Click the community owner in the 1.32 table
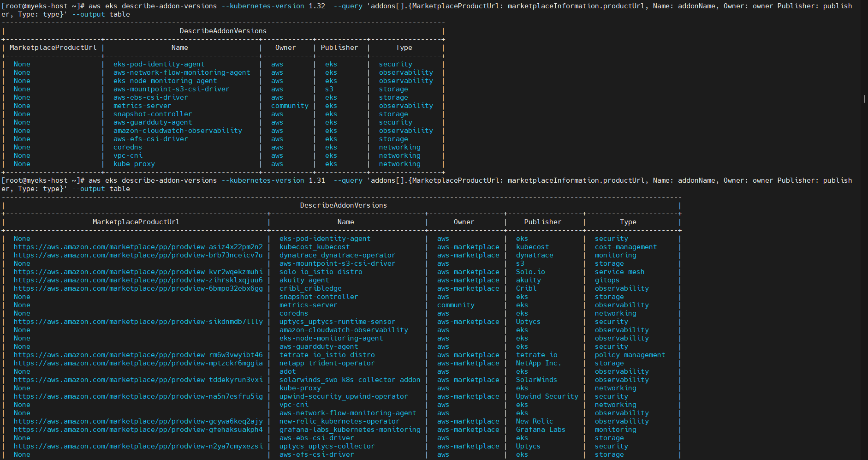This screenshot has height=460, width=868. coord(290,106)
